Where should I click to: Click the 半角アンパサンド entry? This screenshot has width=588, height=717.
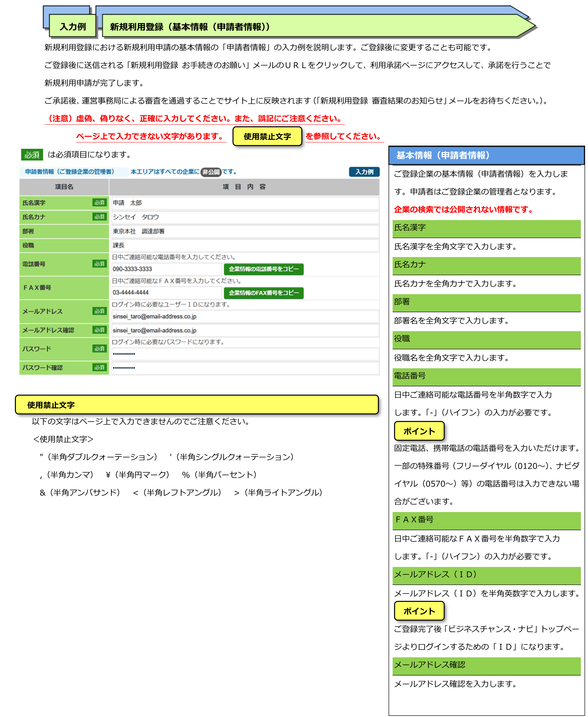[80, 493]
